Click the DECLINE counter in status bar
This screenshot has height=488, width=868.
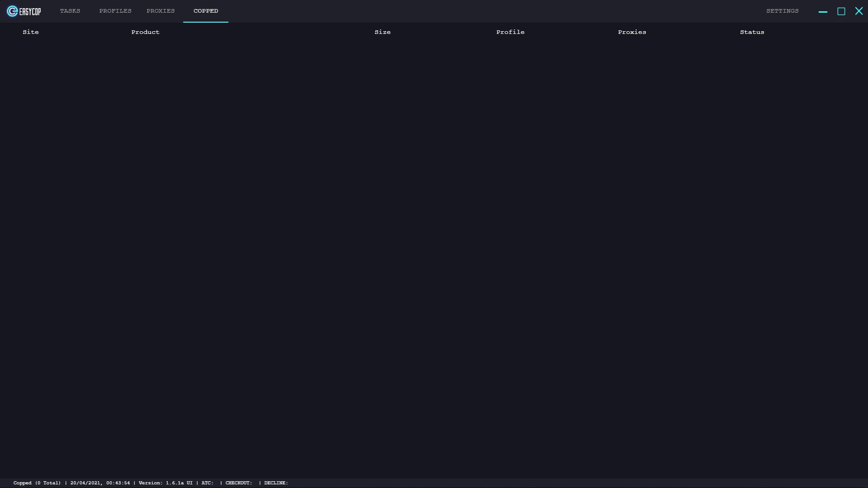[x=276, y=483]
